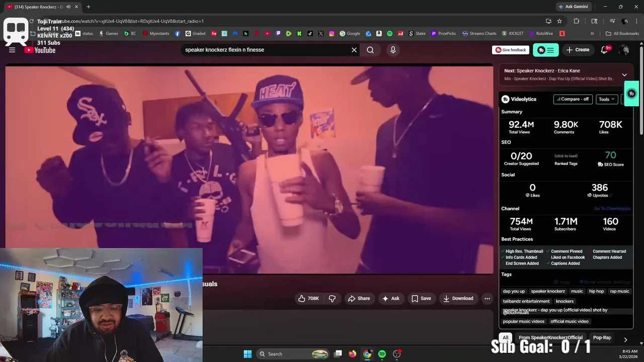Dislike the video with thumbs down
This screenshot has height=362, width=644.
(332, 298)
